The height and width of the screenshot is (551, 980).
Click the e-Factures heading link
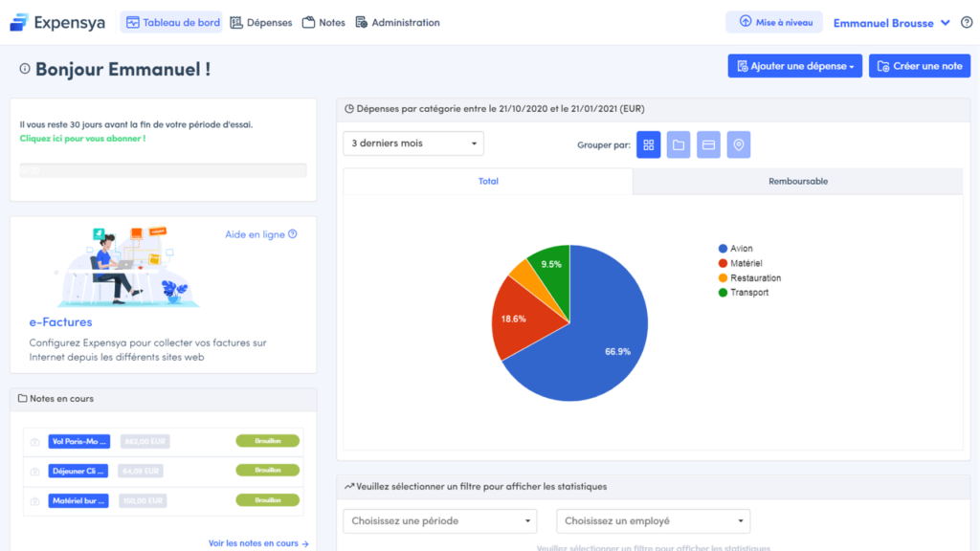tap(60, 321)
